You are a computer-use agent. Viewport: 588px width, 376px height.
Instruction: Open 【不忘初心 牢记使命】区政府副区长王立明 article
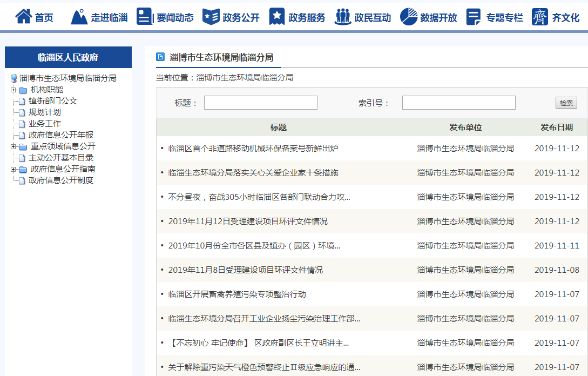click(x=259, y=343)
